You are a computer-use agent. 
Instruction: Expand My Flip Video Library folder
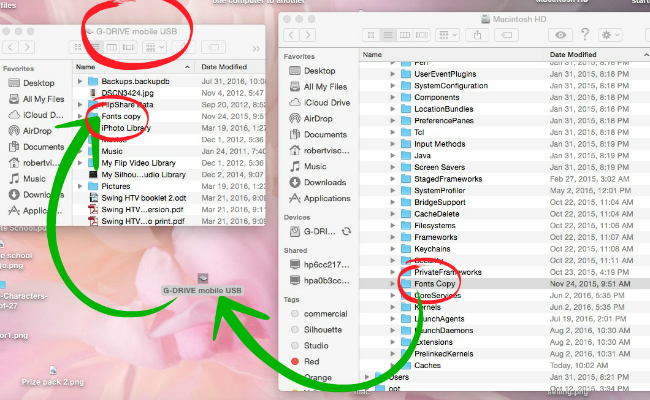pyautogui.click(x=80, y=163)
